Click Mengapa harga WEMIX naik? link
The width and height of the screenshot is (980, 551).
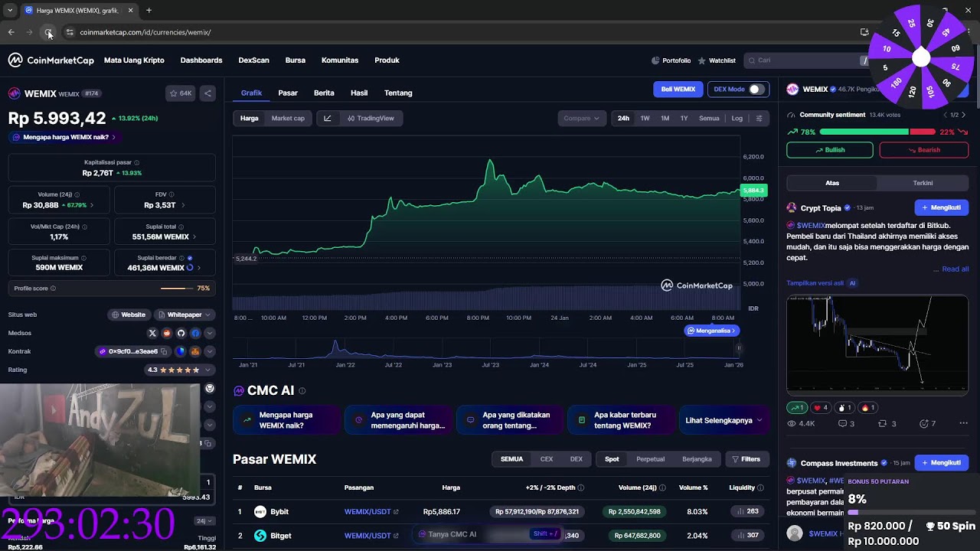[x=65, y=138]
